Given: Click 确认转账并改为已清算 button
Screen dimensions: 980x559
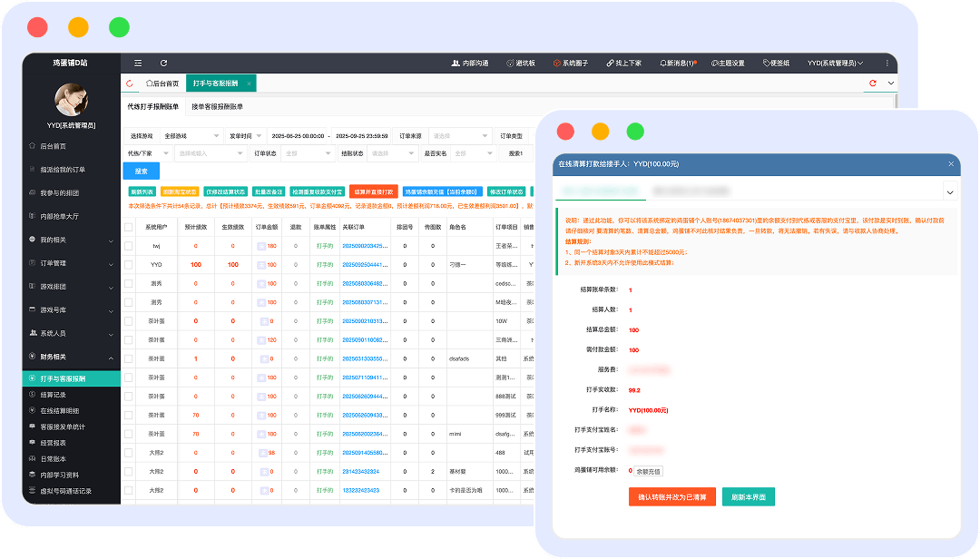Looking at the screenshot, I should pyautogui.click(x=671, y=497).
